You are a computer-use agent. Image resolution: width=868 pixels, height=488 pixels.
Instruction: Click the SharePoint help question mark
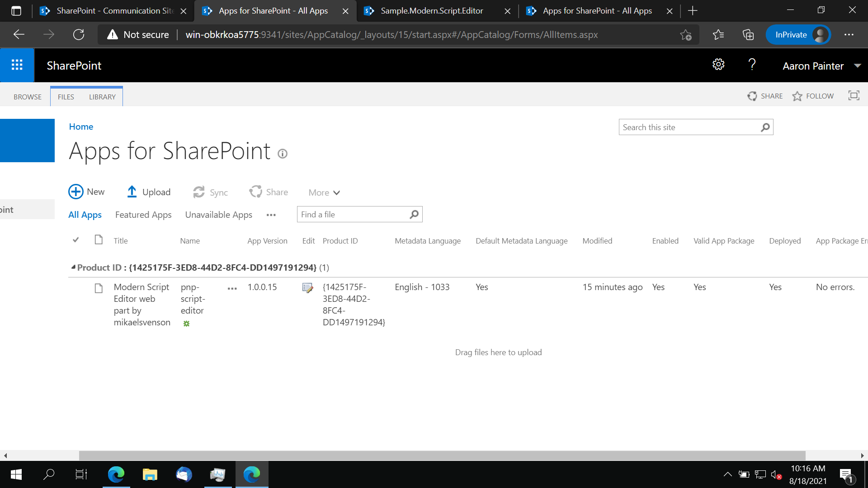[752, 64]
